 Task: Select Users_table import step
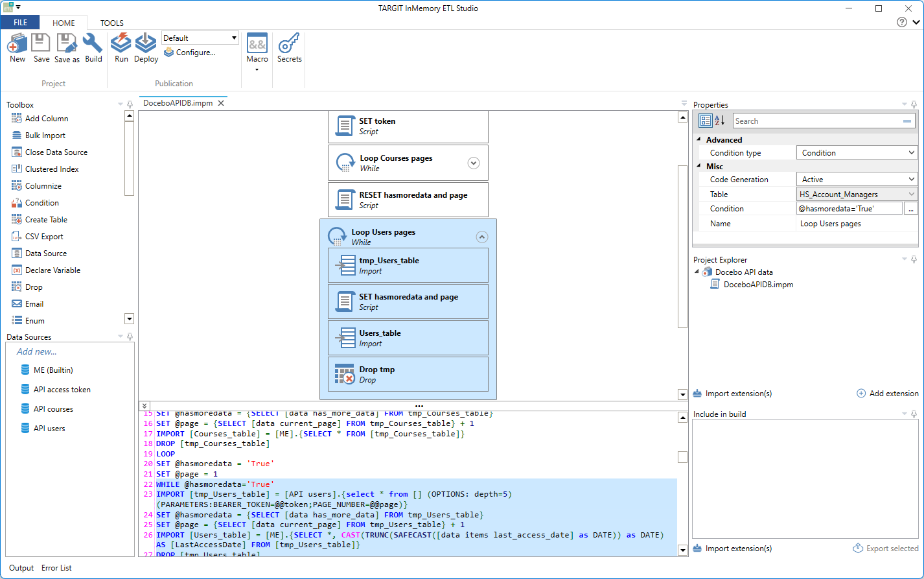pyautogui.click(x=408, y=338)
